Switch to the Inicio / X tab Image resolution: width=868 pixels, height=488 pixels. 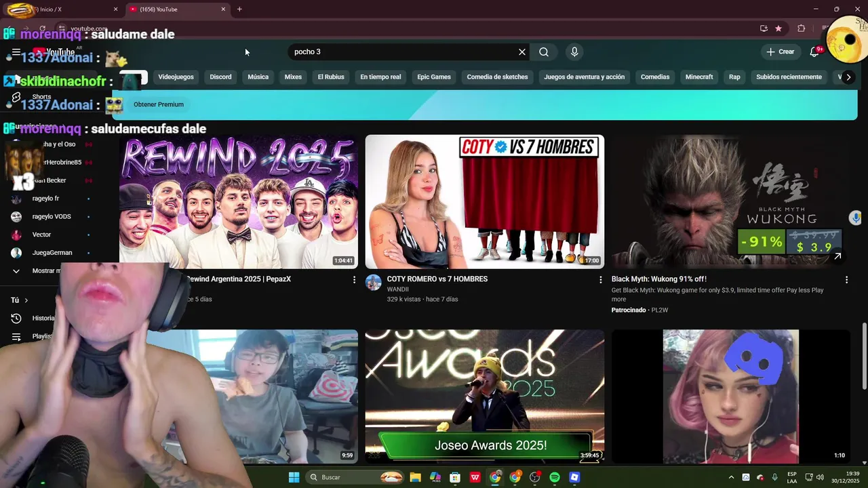pyautogui.click(x=61, y=9)
